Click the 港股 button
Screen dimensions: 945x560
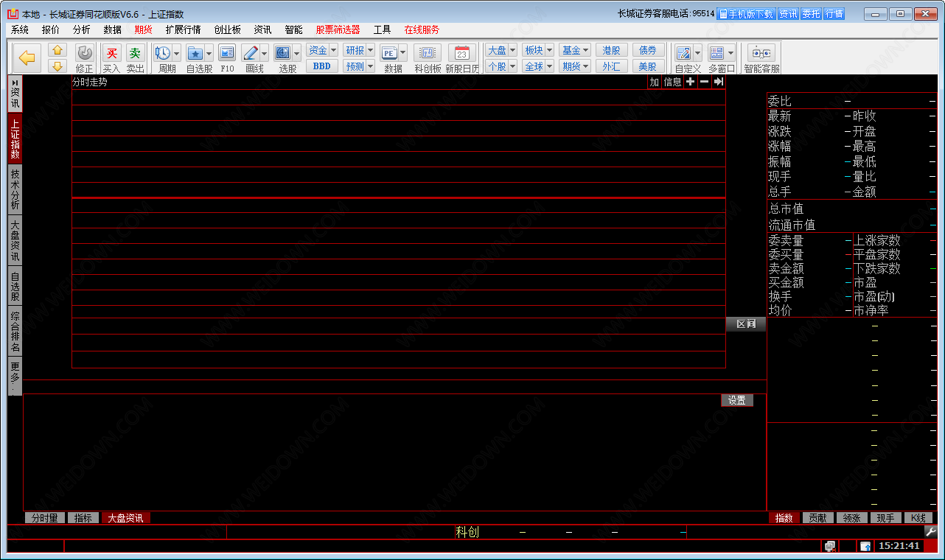coord(612,50)
